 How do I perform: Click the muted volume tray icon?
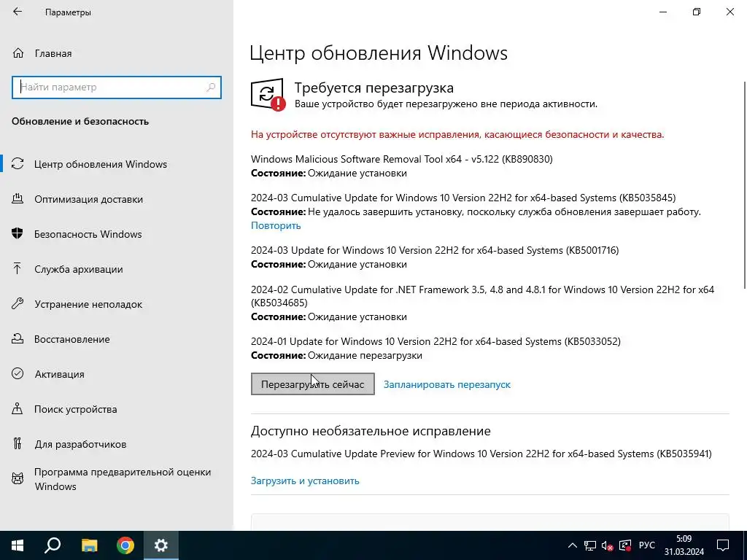coord(608,545)
